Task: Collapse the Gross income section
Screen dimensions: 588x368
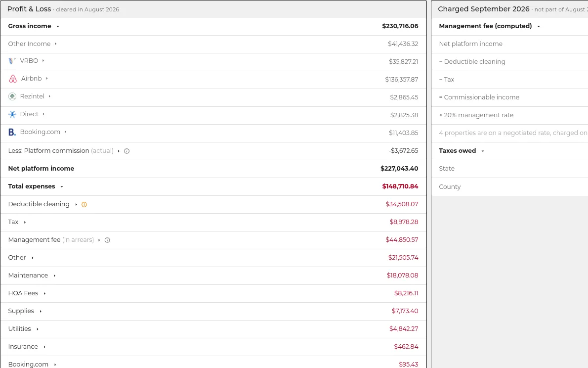Action: tap(58, 26)
